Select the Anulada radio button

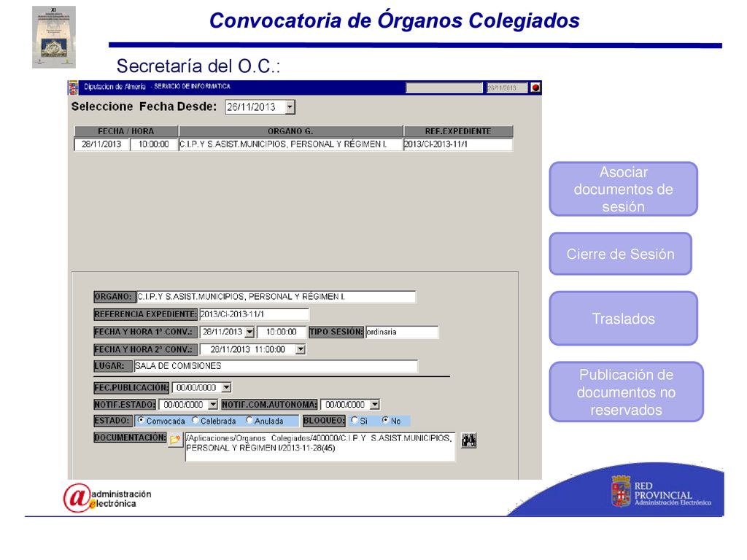click(x=249, y=420)
